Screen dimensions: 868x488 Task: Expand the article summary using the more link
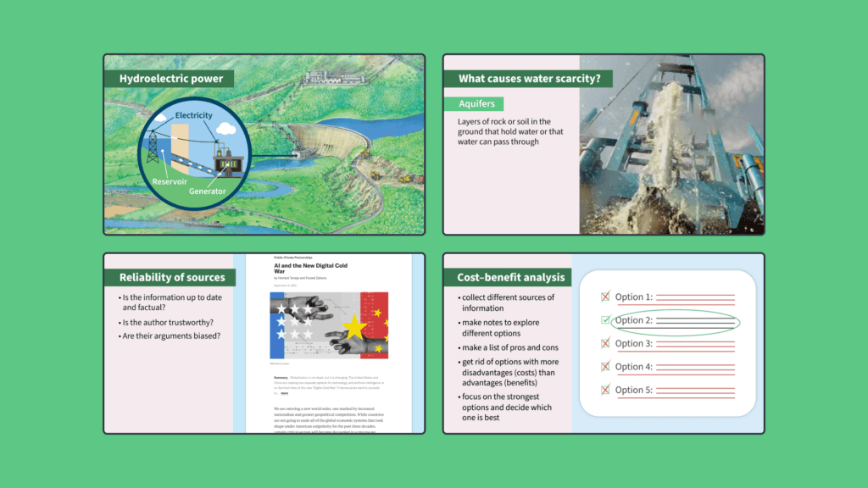point(283,393)
